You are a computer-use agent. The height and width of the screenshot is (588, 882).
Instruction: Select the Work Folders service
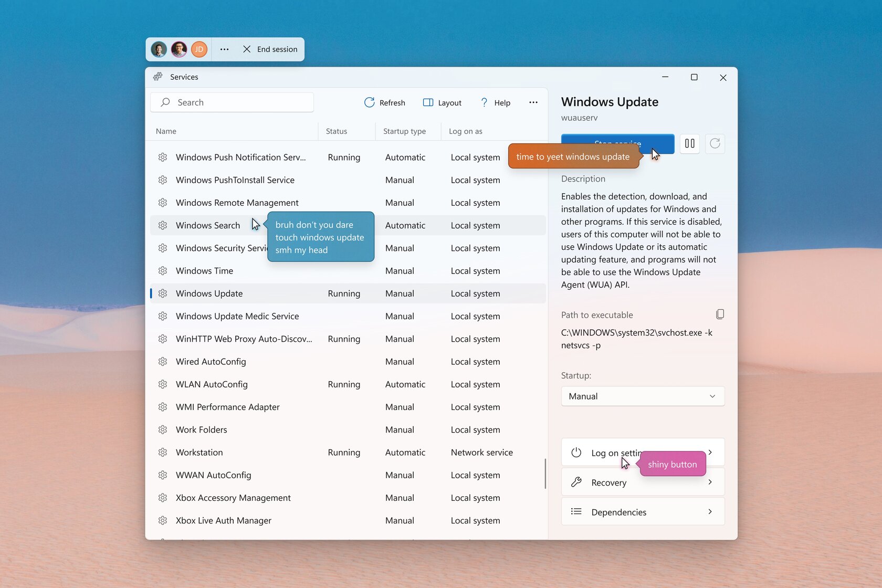coord(348,430)
